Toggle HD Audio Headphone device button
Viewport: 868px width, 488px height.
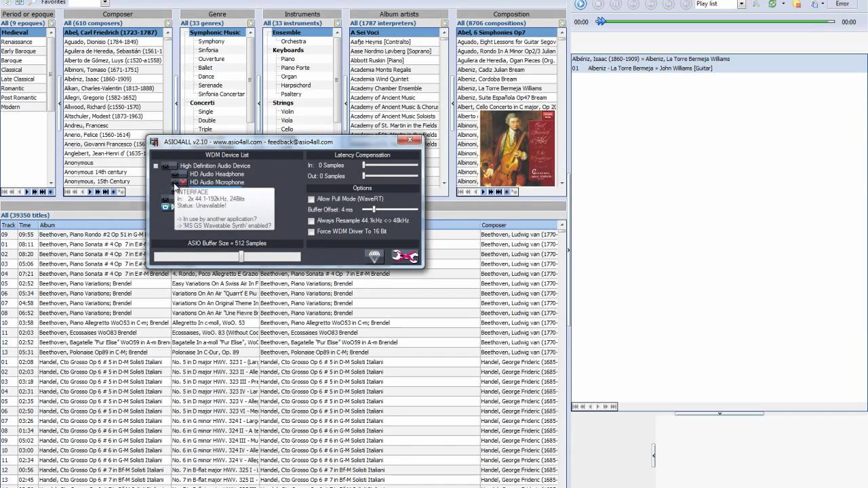coord(180,174)
